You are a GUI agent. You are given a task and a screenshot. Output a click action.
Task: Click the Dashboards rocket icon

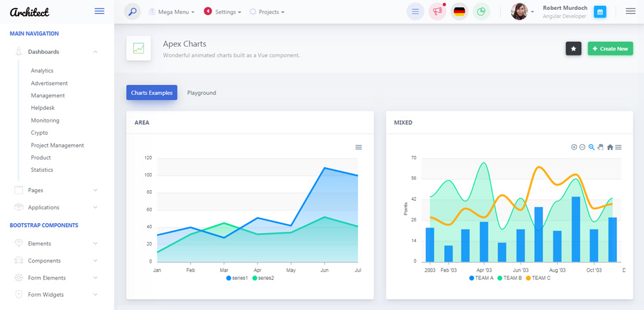(18, 52)
